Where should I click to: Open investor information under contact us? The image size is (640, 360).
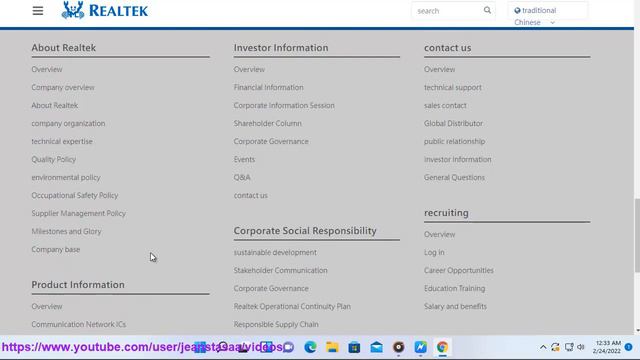pos(458,159)
